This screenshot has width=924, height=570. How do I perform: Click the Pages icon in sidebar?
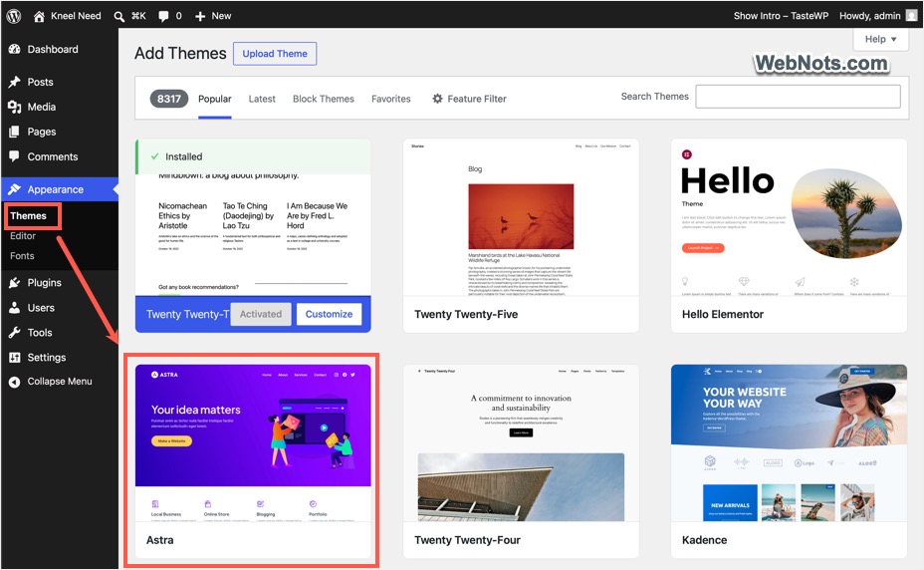point(15,132)
